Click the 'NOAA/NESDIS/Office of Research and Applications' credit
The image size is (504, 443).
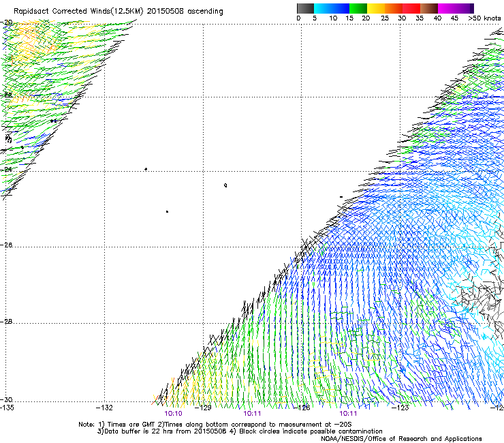pyautogui.click(x=401, y=439)
